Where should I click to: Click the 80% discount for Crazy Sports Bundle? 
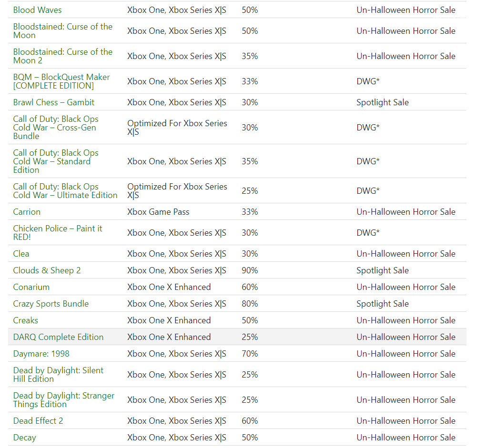(x=250, y=304)
